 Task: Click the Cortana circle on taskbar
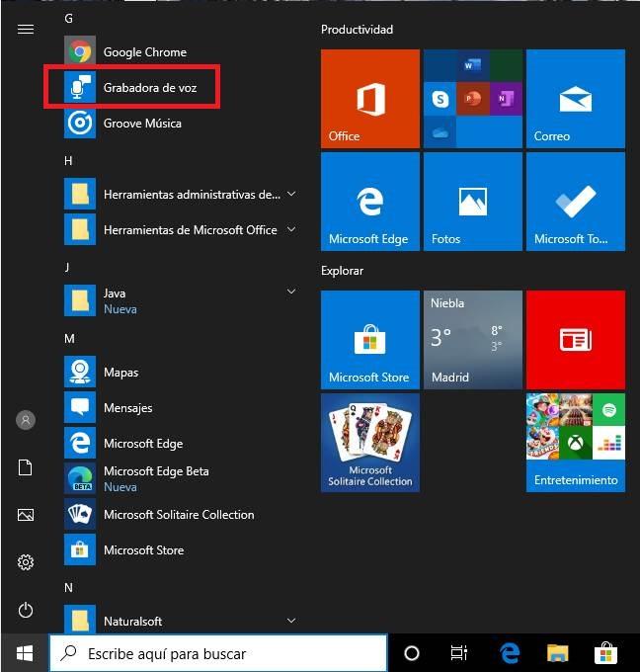click(x=412, y=653)
